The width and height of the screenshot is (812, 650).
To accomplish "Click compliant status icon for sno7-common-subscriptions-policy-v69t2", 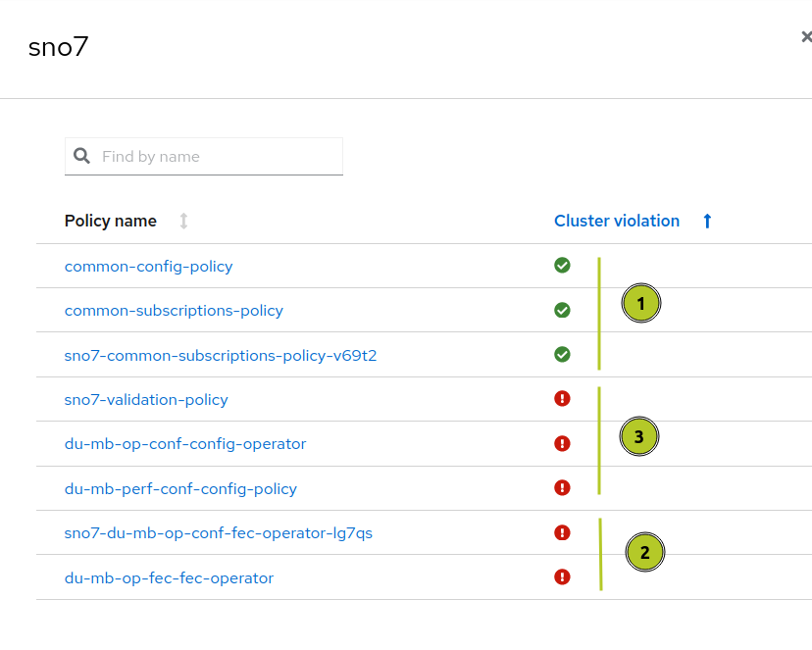I will (x=562, y=354).
